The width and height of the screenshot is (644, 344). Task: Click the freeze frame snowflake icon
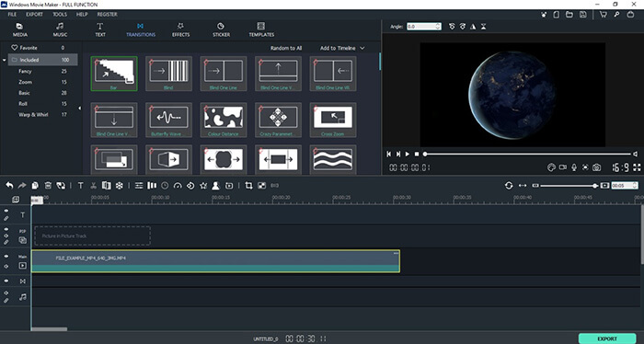[119, 186]
